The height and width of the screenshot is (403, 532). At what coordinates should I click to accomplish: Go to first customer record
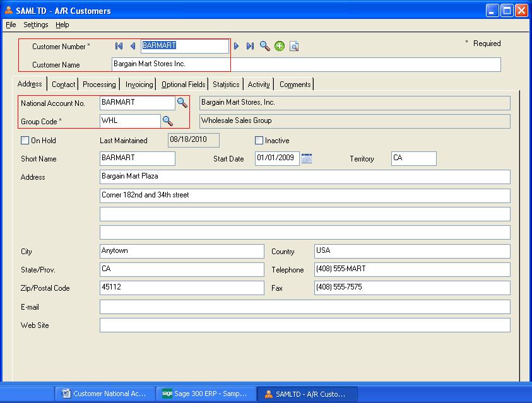point(119,46)
